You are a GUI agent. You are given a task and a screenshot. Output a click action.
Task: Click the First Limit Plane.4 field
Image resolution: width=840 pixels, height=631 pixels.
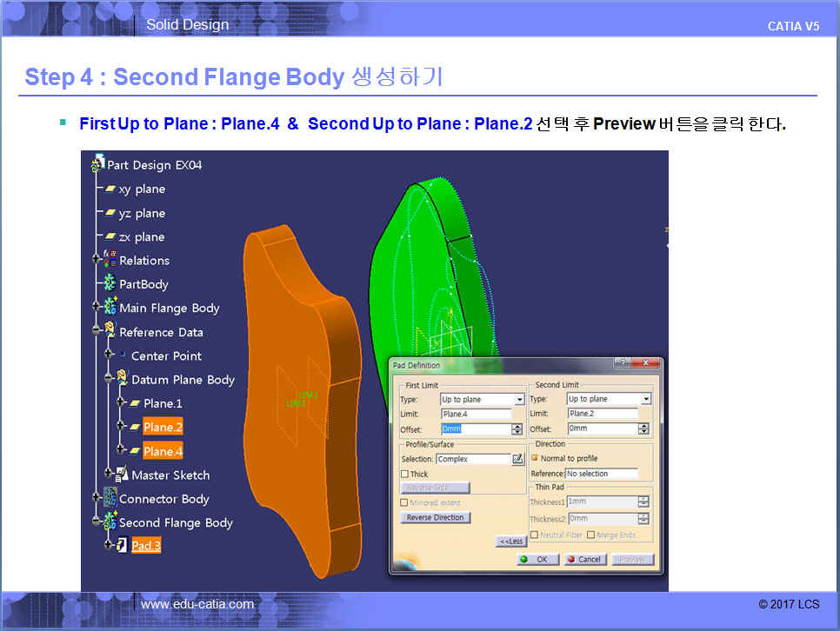pos(476,415)
